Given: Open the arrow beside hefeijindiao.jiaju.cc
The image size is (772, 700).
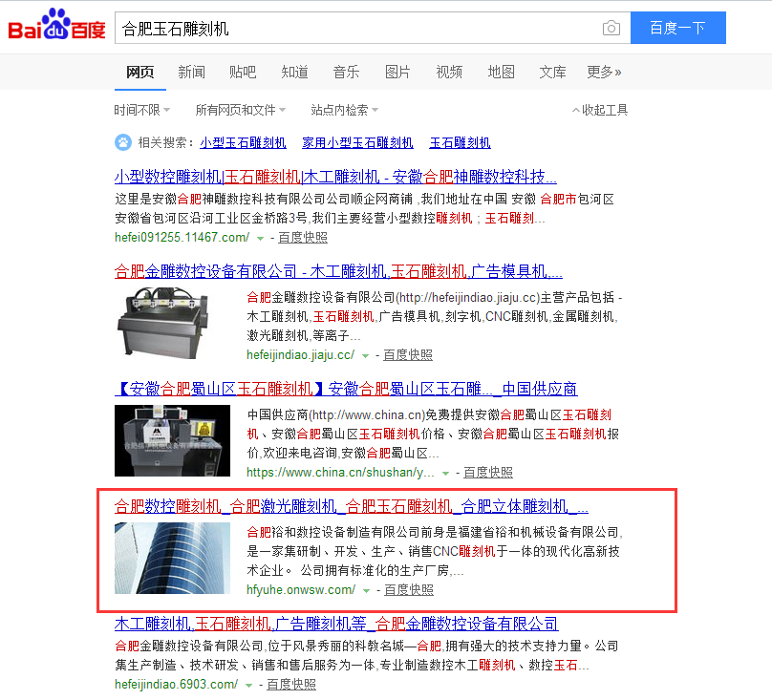Looking at the screenshot, I should pyautogui.click(x=365, y=355).
